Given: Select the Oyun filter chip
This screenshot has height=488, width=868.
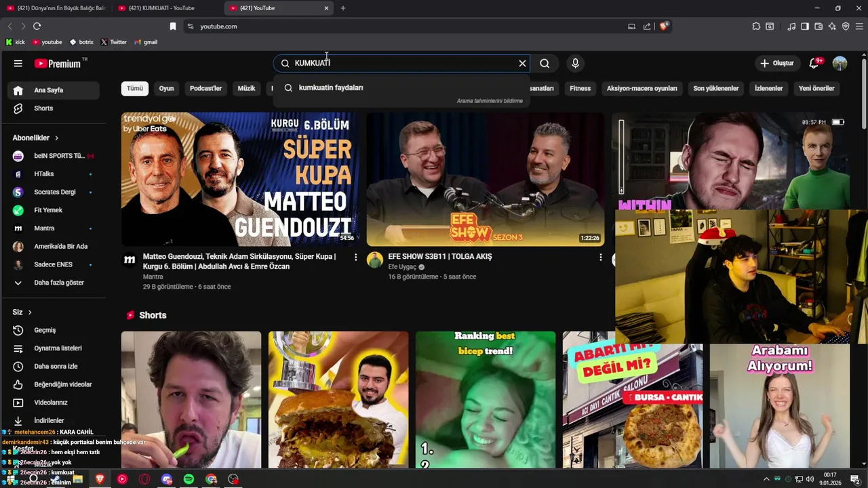Looking at the screenshot, I should [166, 88].
